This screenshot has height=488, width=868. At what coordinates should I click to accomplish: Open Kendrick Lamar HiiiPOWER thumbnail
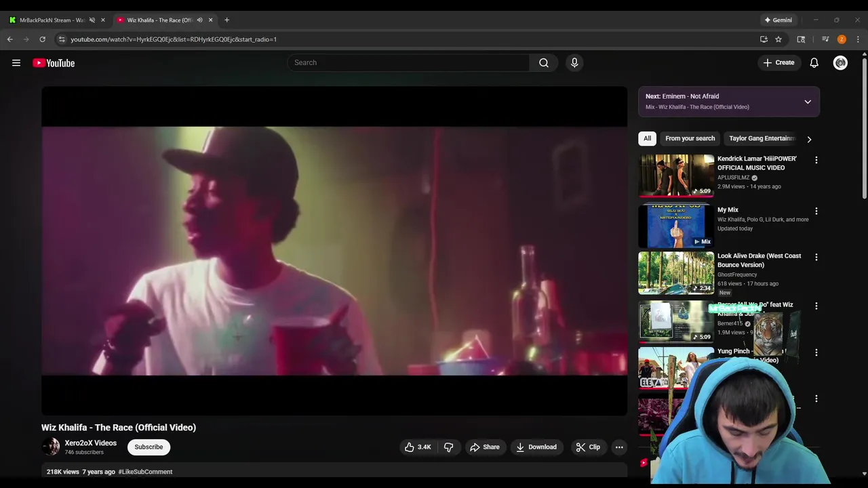pos(676,176)
